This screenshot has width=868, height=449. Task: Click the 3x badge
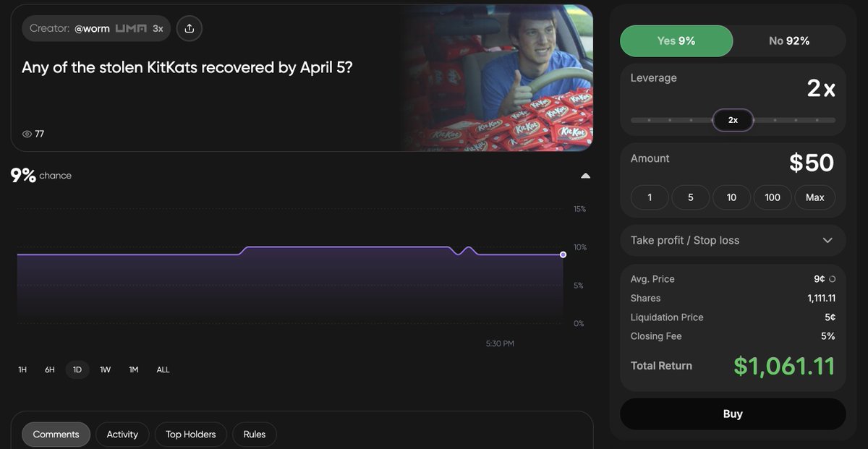pos(158,29)
